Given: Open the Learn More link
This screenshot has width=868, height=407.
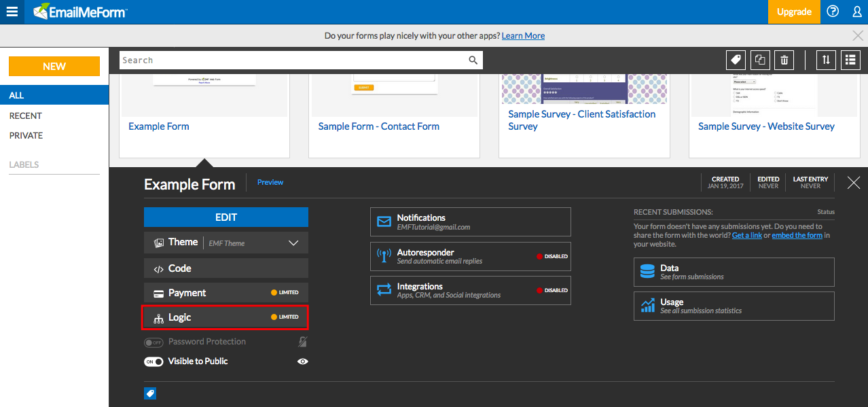Looking at the screenshot, I should [x=523, y=35].
